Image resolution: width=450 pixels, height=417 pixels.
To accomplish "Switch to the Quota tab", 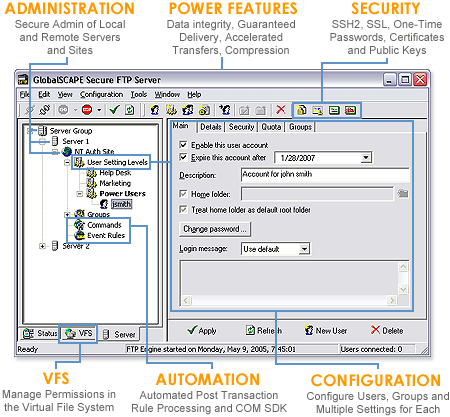I will [x=271, y=127].
